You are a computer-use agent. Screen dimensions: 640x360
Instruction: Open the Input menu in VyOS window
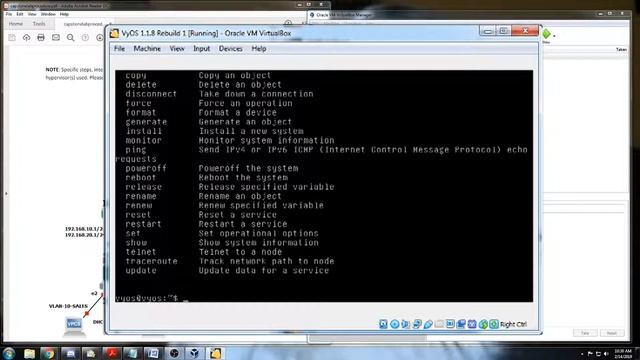click(x=201, y=49)
